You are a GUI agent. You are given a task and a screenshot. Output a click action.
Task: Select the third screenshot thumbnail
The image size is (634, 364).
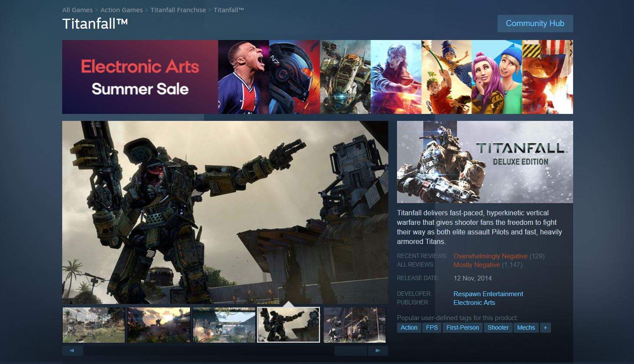[x=224, y=325]
